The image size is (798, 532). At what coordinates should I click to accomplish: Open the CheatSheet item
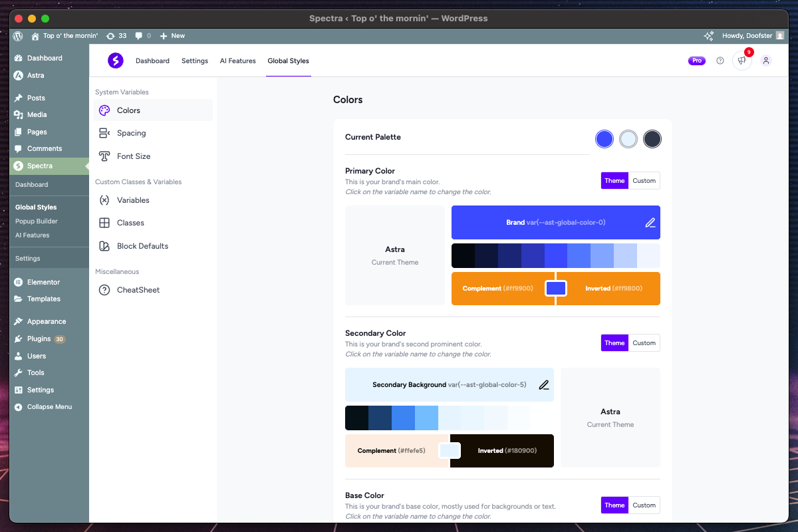pyautogui.click(x=138, y=290)
